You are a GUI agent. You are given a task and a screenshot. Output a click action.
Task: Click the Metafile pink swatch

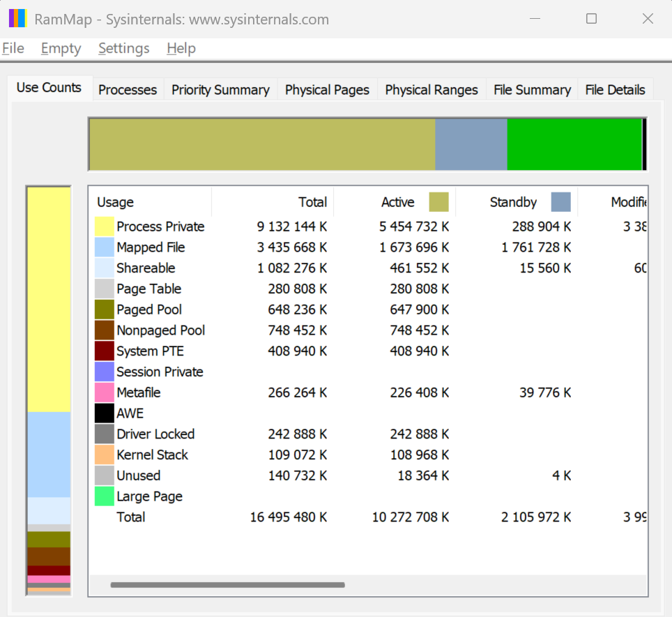[x=104, y=393]
